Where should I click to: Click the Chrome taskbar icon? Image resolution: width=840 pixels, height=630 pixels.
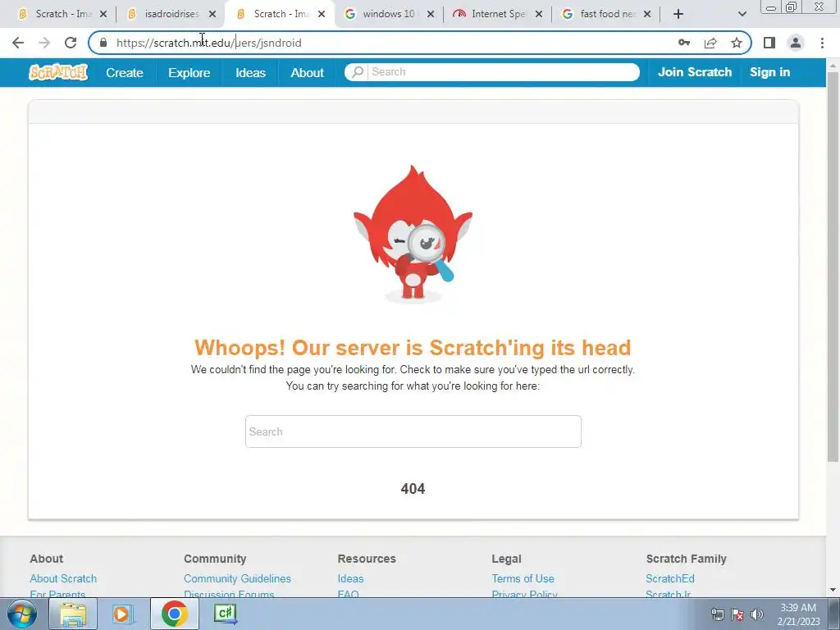coord(174,614)
